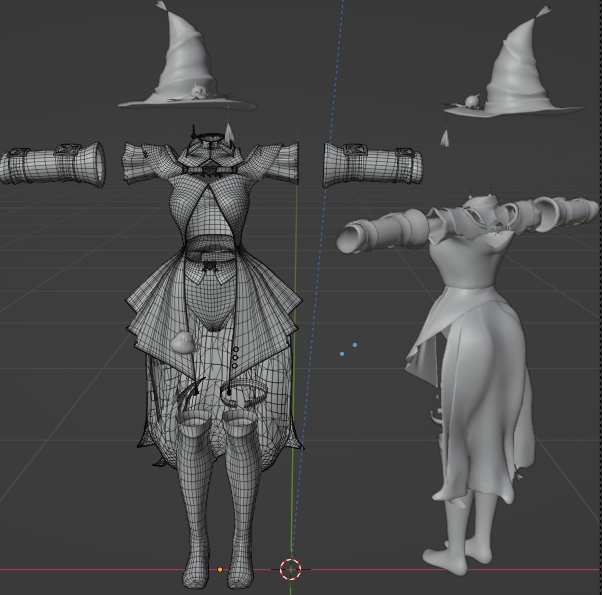Click the ornament on the solid hat brim
The image size is (602, 595).
468,101
